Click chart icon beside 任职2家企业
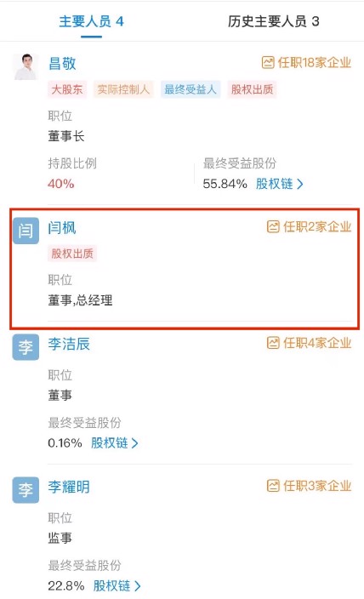 [x=273, y=226]
